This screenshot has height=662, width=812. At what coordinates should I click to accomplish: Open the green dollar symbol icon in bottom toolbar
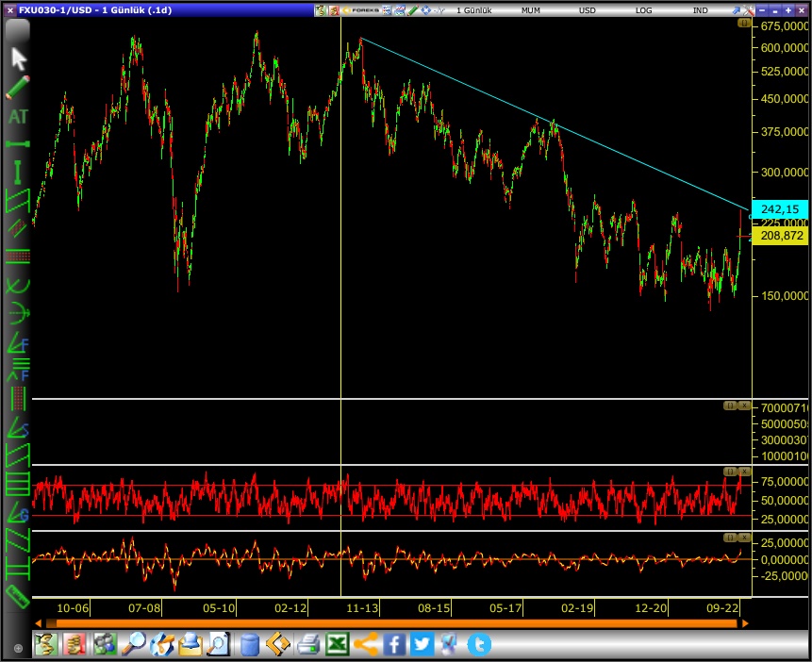45,644
